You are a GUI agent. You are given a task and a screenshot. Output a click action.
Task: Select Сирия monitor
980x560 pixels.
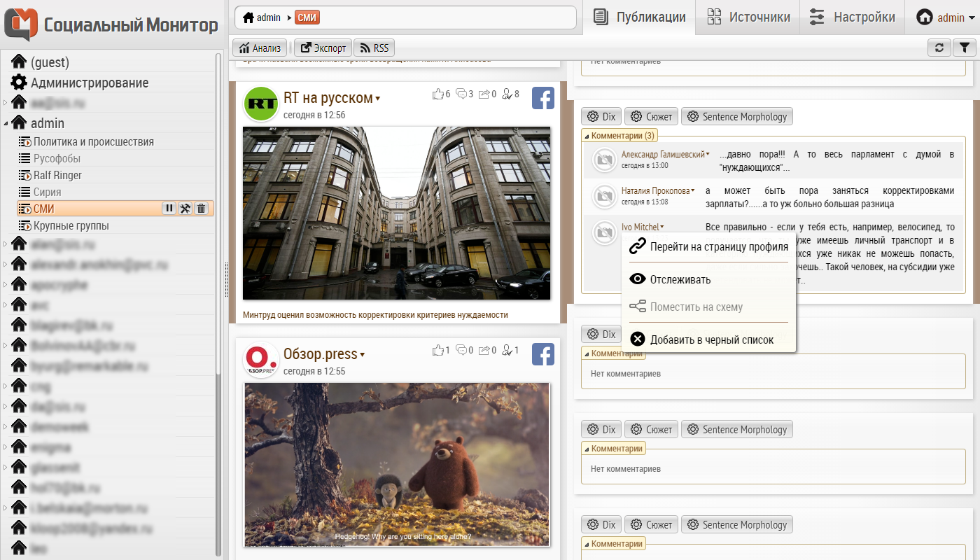(x=47, y=192)
